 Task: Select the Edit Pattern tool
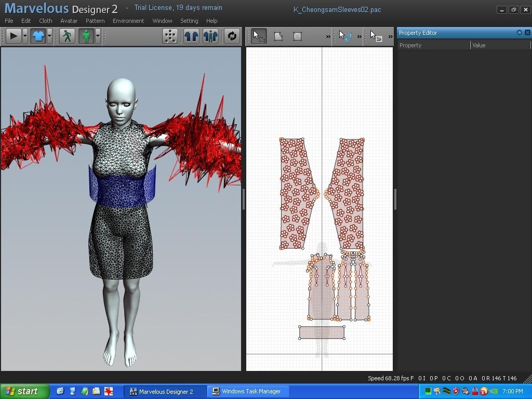point(259,36)
